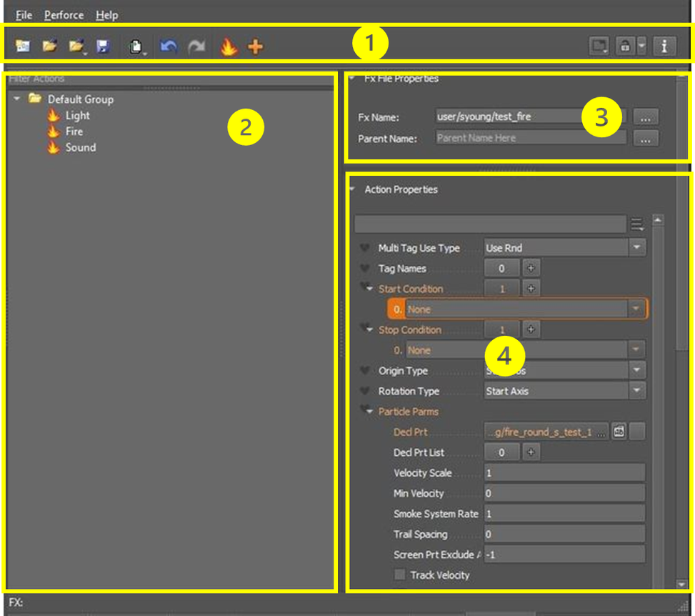
Task: Click the flame icon next to Light
Action: click(53, 115)
